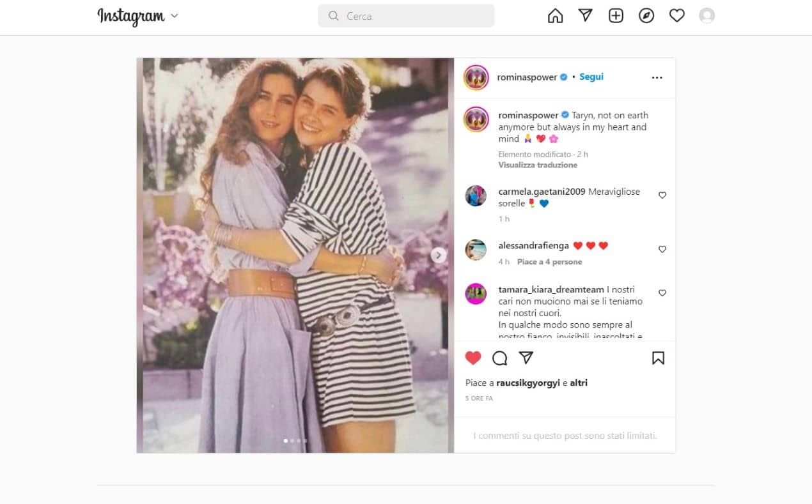Image resolution: width=812 pixels, height=504 pixels.
Task: Open tamara_kiara_dreamteam's profile from comment
Action: pos(550,289)
